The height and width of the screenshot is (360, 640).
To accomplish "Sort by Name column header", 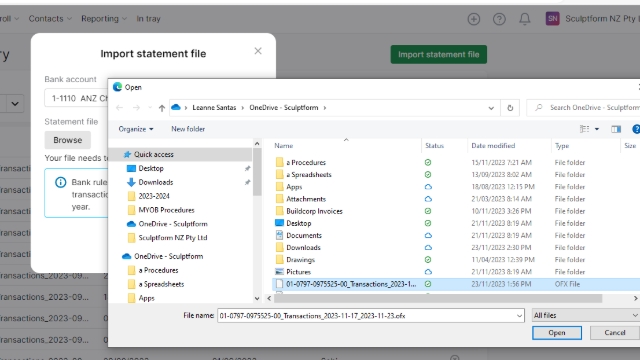I will pyautogui.click(x=284, y=146).
